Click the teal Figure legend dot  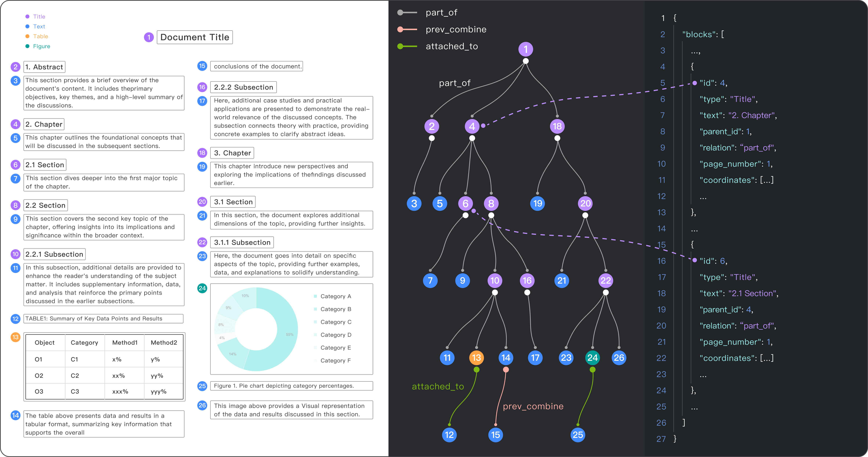tap(27, 46)
